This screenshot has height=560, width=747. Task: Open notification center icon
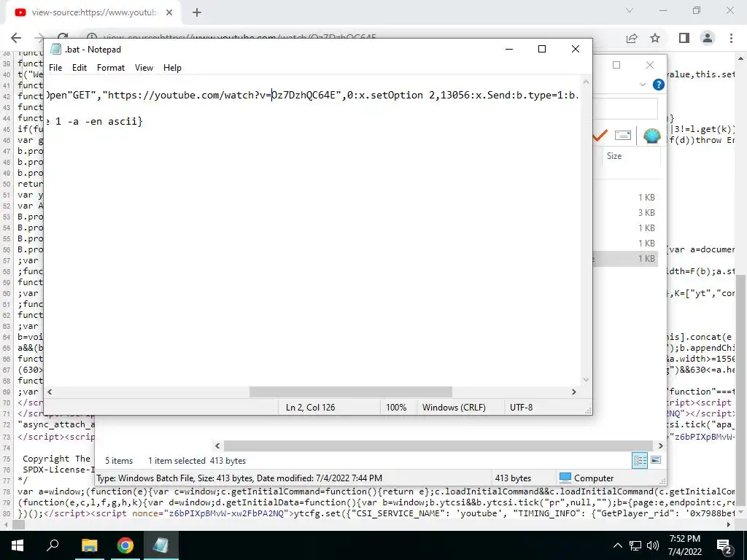pos(724,545)
